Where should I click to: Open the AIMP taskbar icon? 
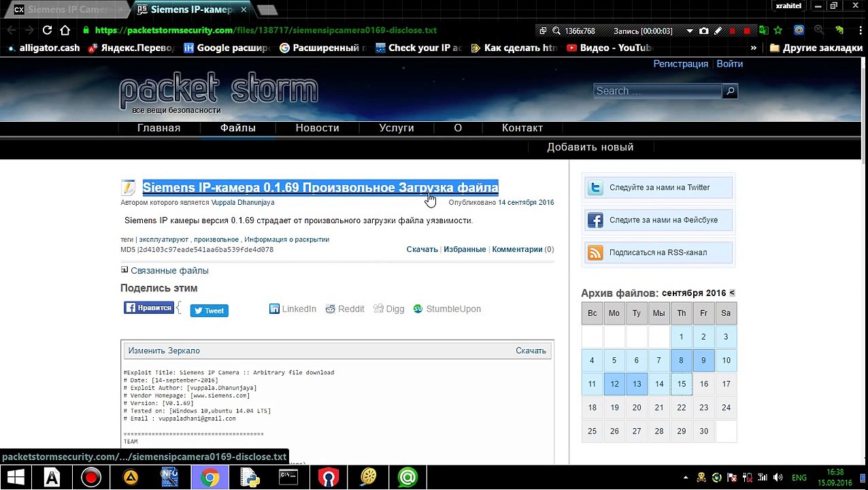click(x=131, y=478)
